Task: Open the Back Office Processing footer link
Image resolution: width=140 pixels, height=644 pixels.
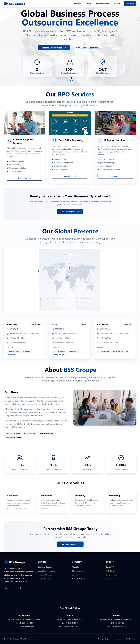Action: [46, 571]
